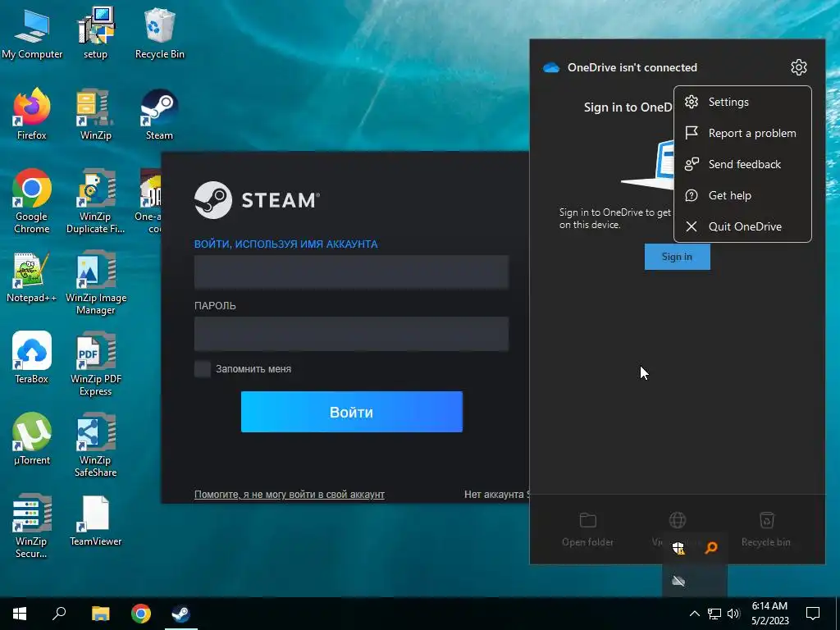Click Recycle bin in OneDrive panel

(766, 529)
